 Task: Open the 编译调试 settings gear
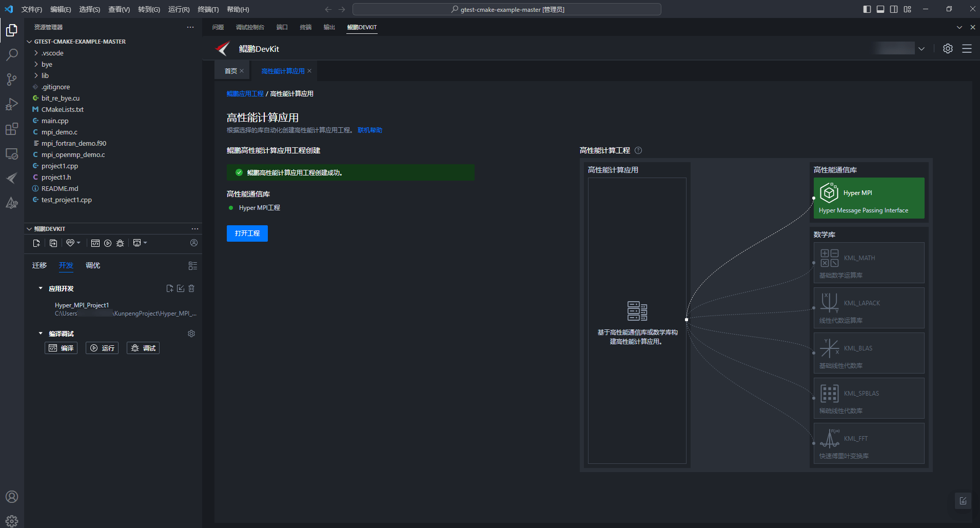(191, 334)
